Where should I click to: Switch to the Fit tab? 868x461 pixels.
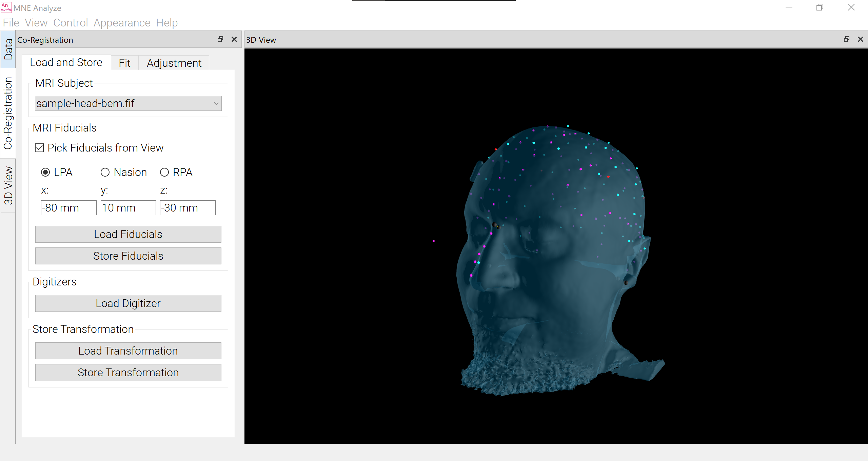click(x=124, y=63)
